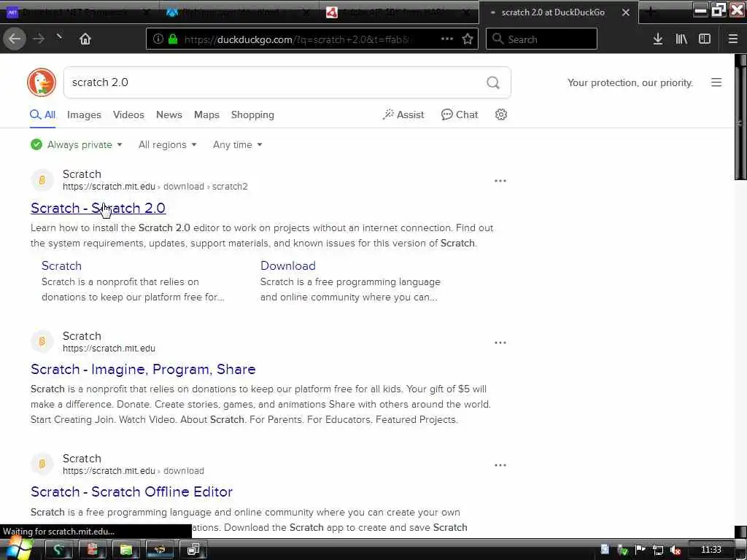The height and width of the screenshot is (560, 747).
Task: Open the green S application in taskbar
Action: (x=58, y=550)
